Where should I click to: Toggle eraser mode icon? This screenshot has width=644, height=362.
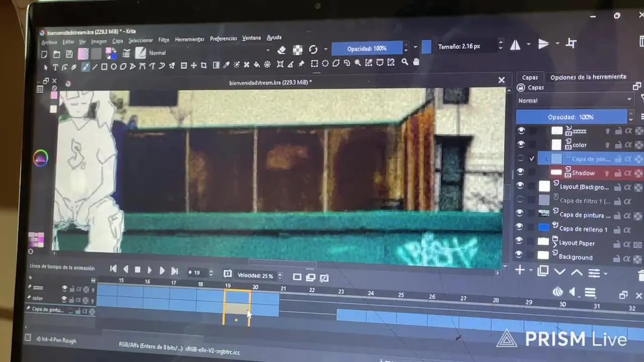pyautogui.click(x=282, y=50)
